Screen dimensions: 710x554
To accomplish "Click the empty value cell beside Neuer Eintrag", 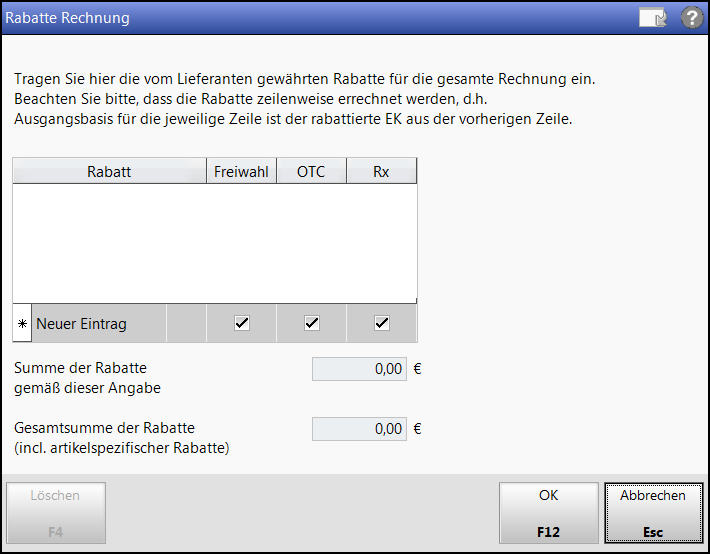I will (x=186, y=323).
